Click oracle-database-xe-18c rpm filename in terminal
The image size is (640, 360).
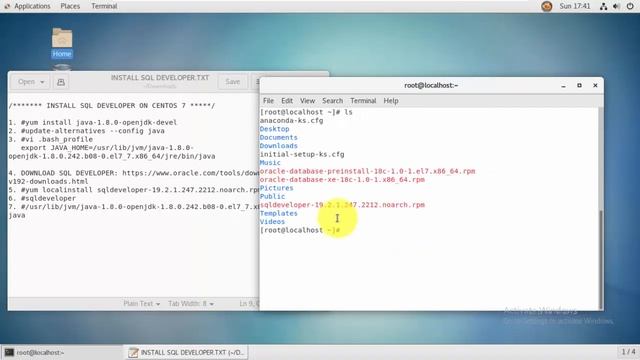click(342, 180)
